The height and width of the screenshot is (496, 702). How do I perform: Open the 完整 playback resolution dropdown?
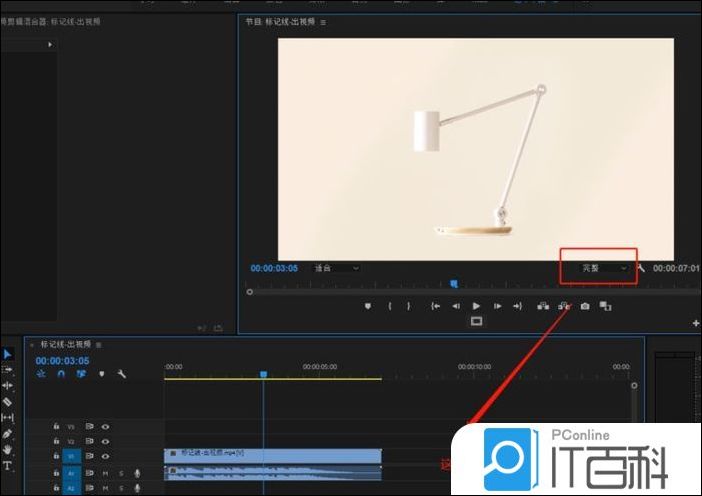tap(606, 268)
